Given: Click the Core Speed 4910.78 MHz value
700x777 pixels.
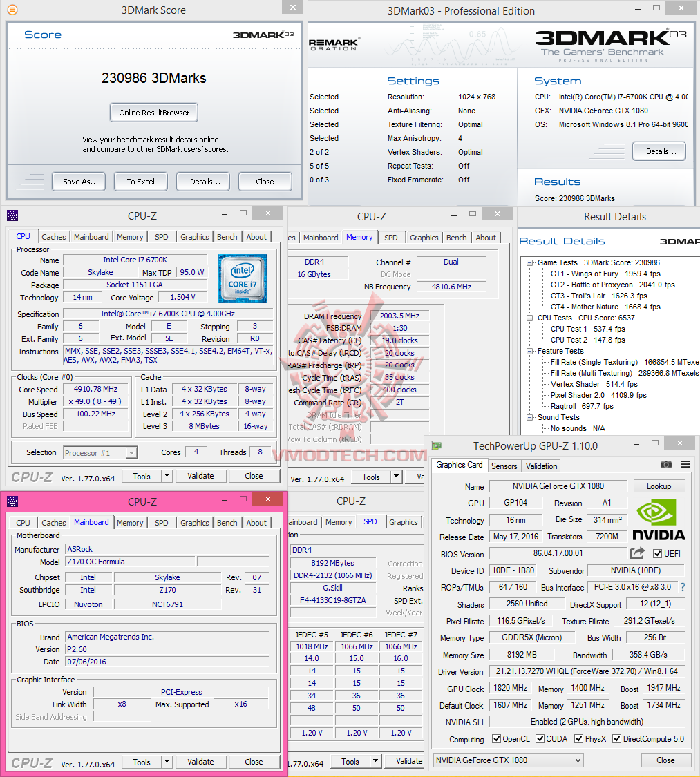Looking at the screenshot, I should 95,389.
